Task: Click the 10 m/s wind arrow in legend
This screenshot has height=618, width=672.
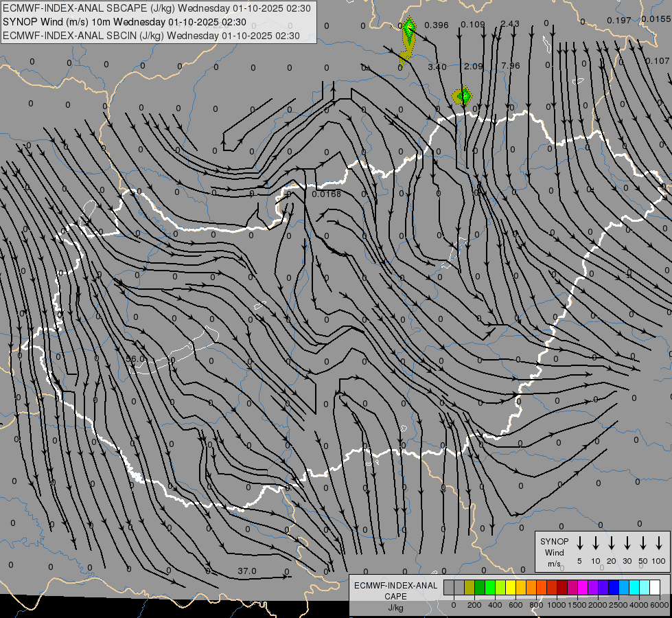Action: pos(596,543)
